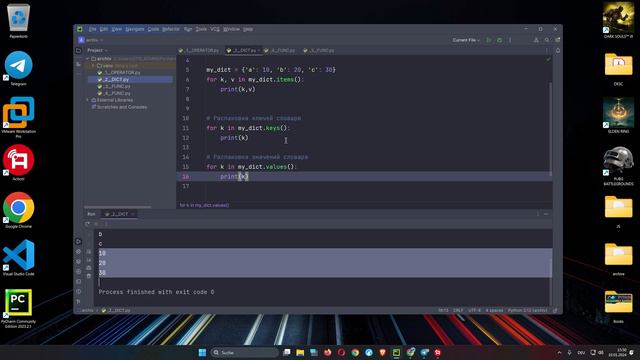640x360 pixels.
Task: Open File Explorer from the taskbar
Action: point(300,352)
